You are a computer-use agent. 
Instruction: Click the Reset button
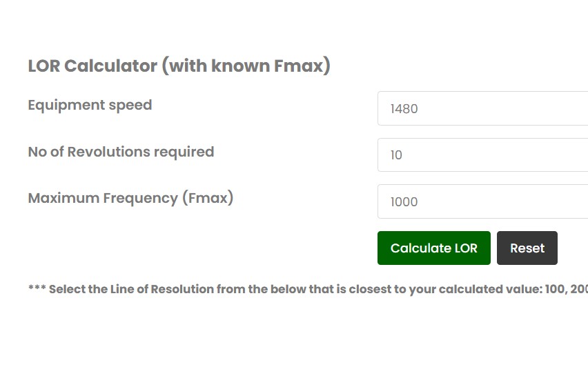point(527,248)
